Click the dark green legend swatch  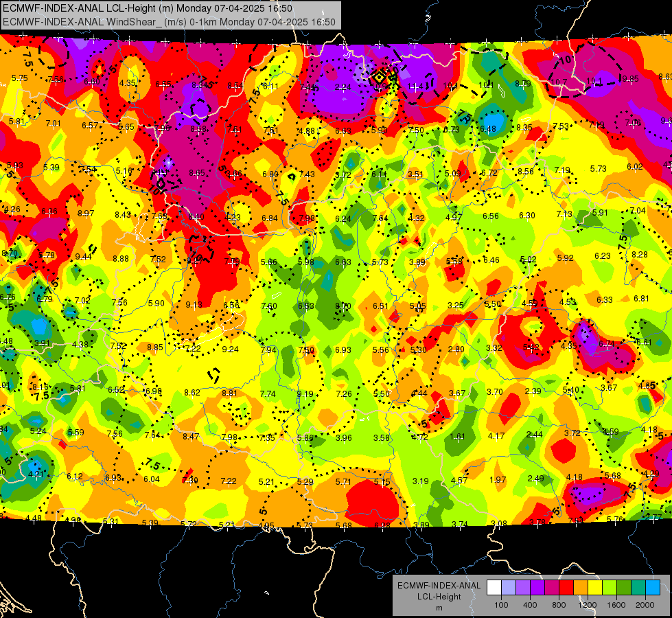pyautogui.click(x=624, y=588)
